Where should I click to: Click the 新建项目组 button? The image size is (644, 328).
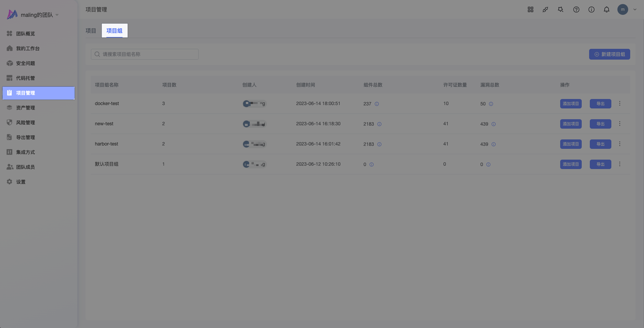[609, 54]
